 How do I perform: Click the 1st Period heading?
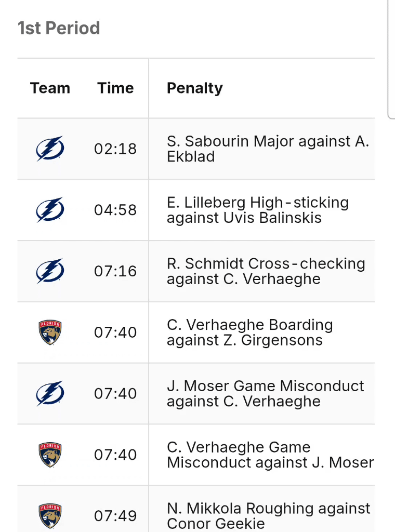(59, 28)
